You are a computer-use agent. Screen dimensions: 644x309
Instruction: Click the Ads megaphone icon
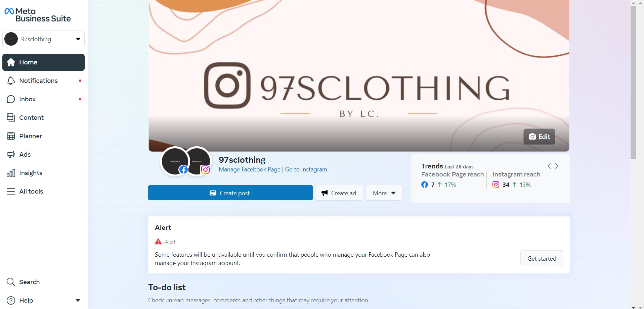(11, 155)
